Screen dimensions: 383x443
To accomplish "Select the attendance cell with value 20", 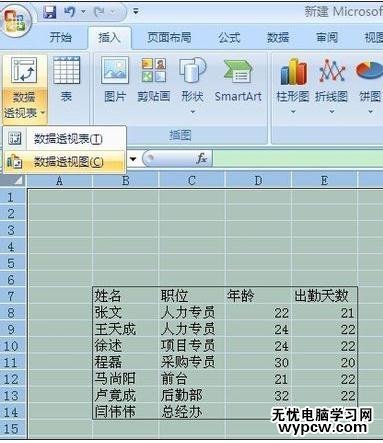I will pos(324,362).
